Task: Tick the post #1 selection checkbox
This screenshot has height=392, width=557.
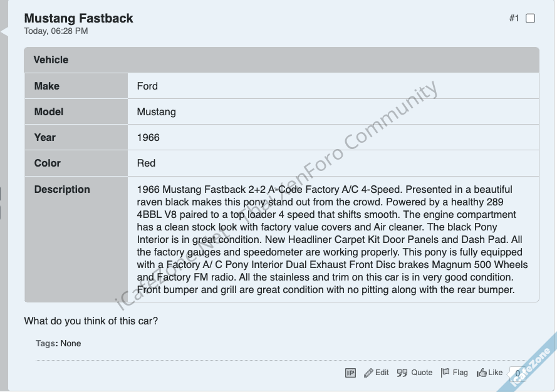Action: coord(530,18)
